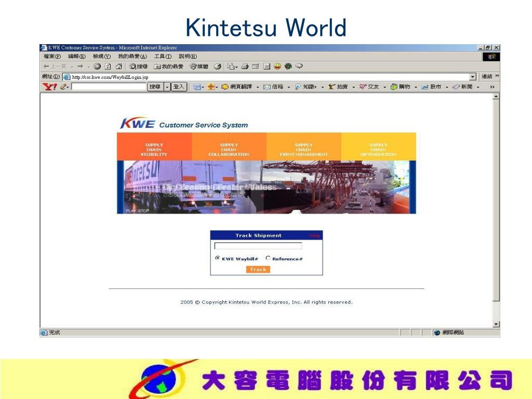Viewport: 532px width, 399px height.
Task: Click Supply Chain Visibility banner tile
Action: pos(154,147)
